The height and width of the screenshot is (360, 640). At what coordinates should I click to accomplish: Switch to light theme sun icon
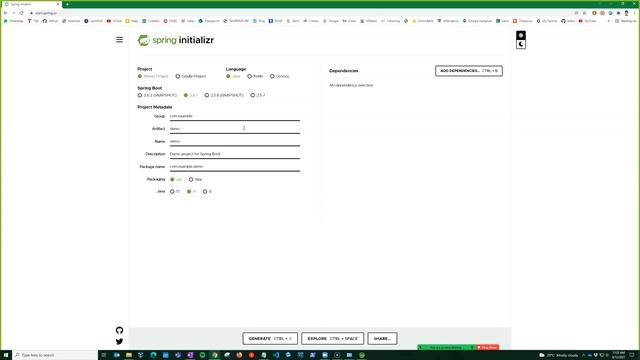(x=521, y=36)
